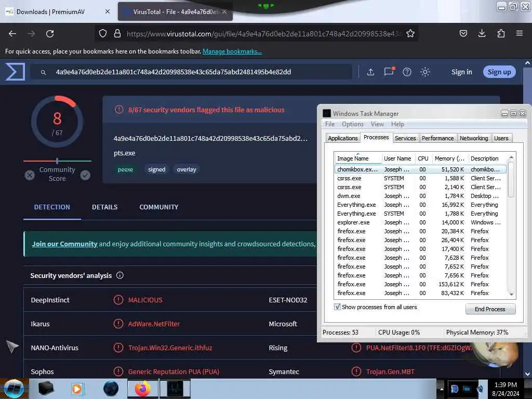The height and width of the screenshot is (399, 532).
Task: Switch to Services tab in Task Manager
Action: (405, 138)
